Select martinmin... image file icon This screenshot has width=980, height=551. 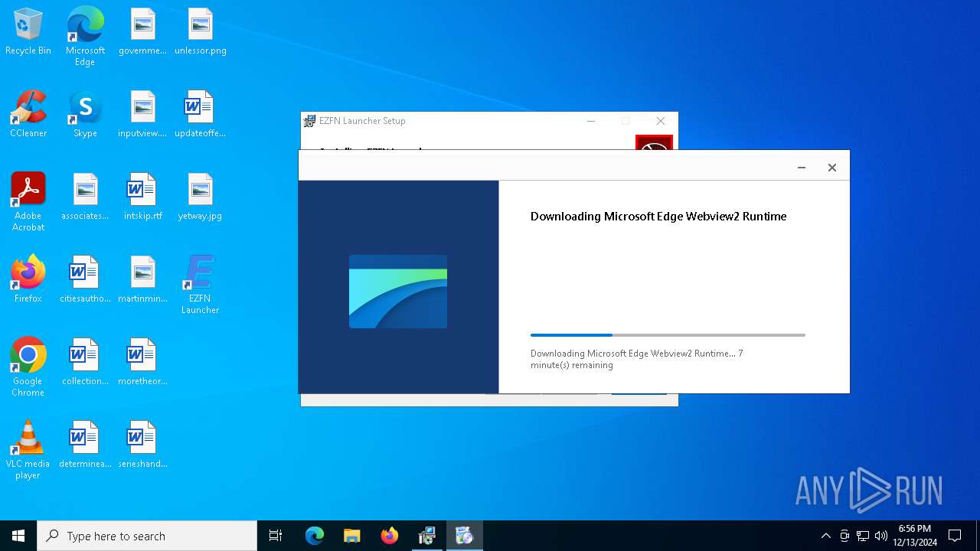pyautogui.click(x=142, y=280)
